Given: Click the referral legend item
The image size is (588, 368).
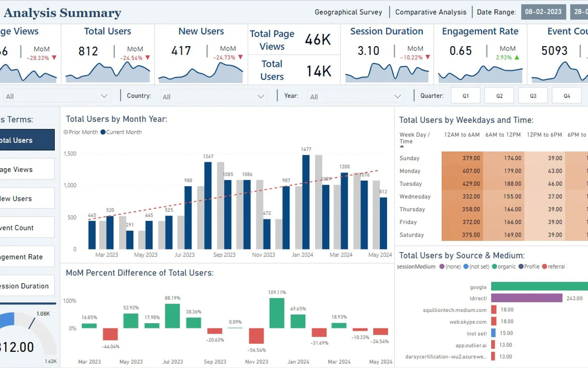Looking at the screenshot, I should [x=553, y=266].
